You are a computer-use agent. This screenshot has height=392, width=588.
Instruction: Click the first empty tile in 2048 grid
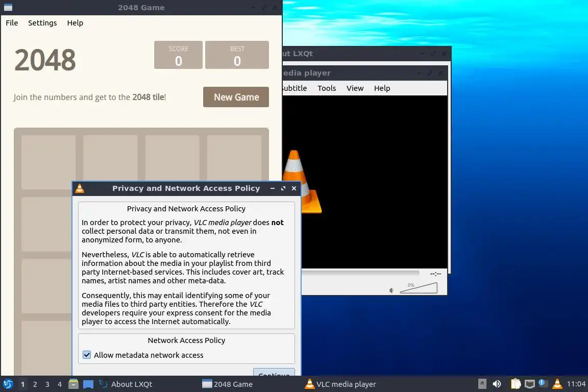[x=48, y=162]
